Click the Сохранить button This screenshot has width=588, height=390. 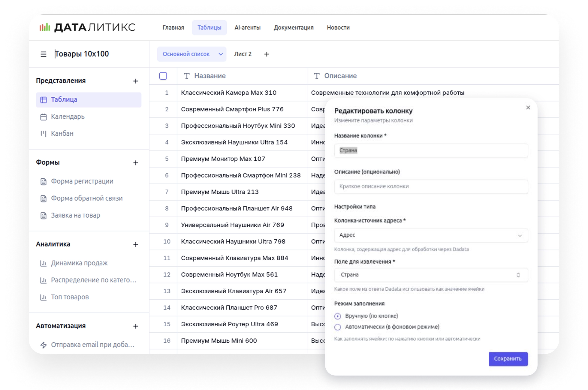[x=508, y=359]
